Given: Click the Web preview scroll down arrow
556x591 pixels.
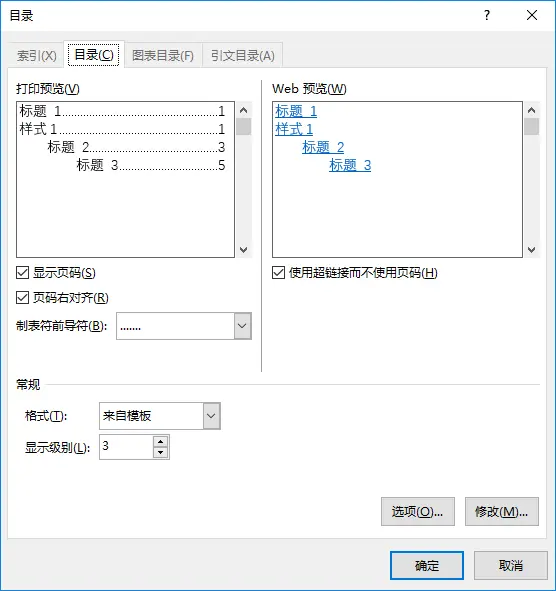Looking at the screenshot, I should 531,250.
